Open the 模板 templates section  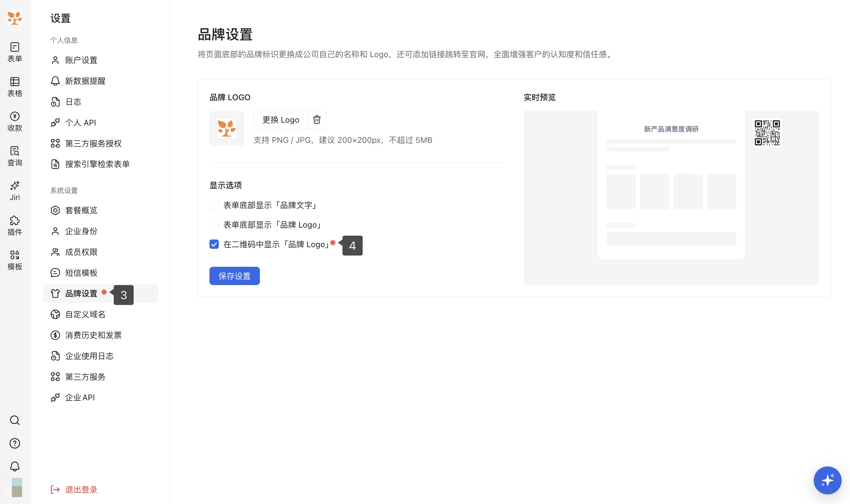pyautogui.click(x=14, y=260)
